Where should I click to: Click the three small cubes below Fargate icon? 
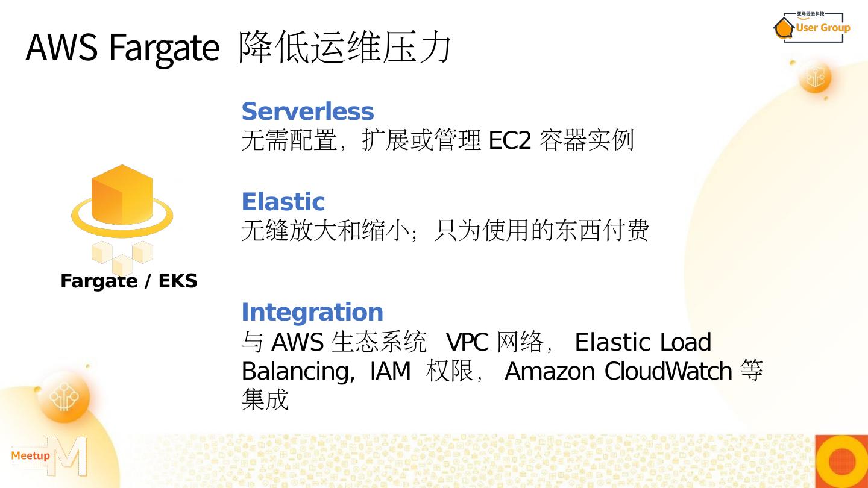tap(122, 256)
